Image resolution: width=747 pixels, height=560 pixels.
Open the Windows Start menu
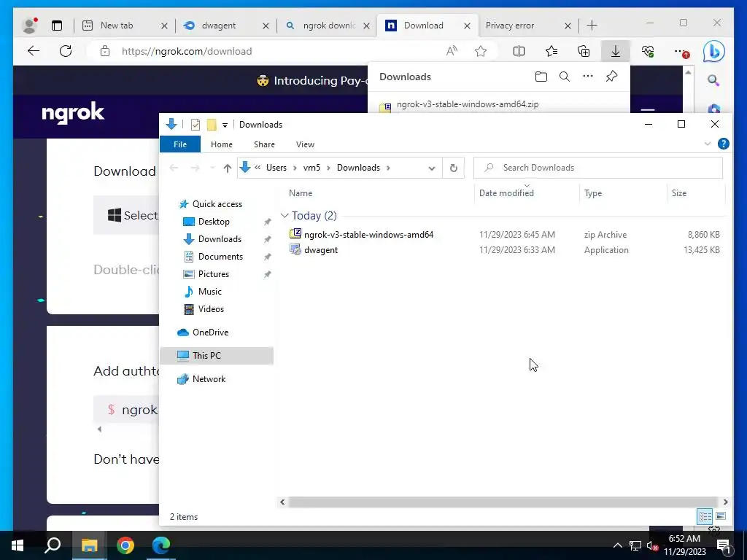(x=18, y=545)
